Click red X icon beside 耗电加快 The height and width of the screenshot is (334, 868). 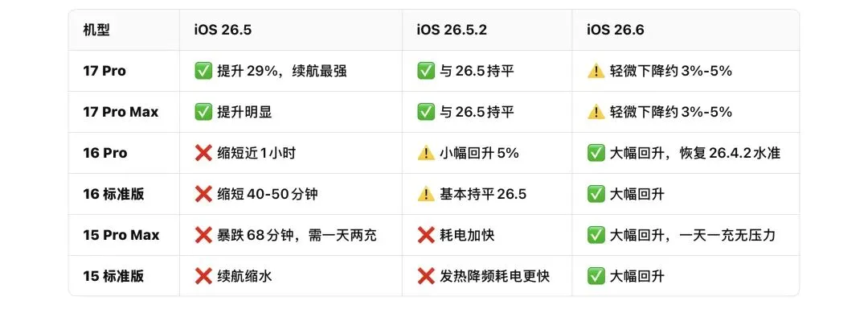point(426,235)
